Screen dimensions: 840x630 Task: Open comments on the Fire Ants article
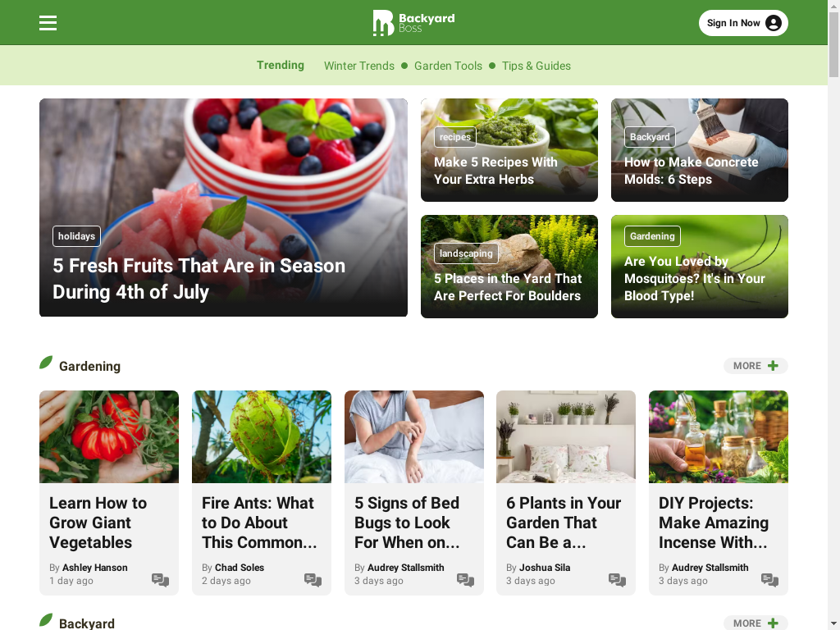313,580
